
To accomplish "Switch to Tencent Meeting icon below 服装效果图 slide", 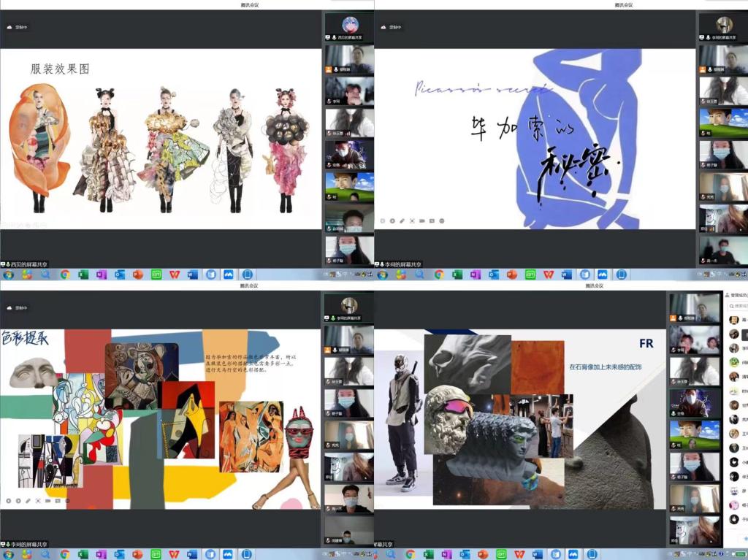I will (x=229, y=275).
